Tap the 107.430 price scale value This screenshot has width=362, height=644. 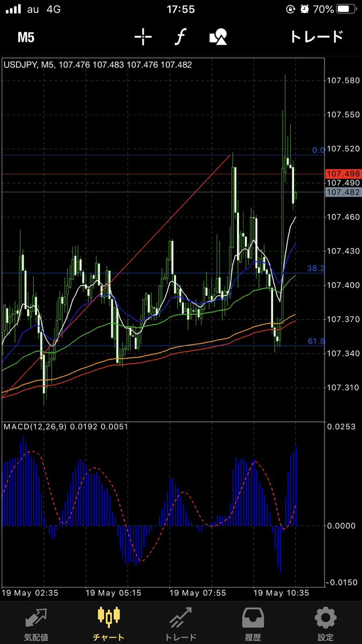[x=343, y=251]
